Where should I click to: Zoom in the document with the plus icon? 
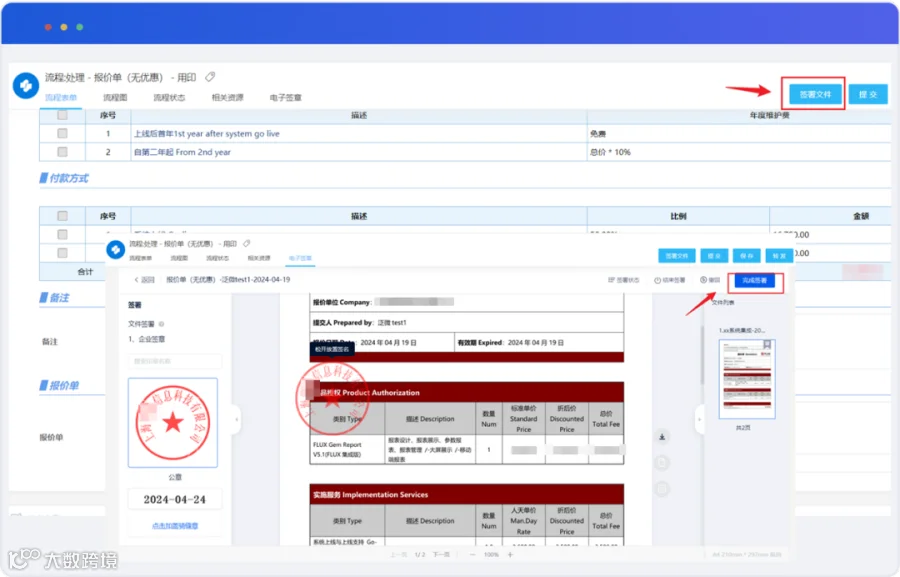[x=510, y=555]
